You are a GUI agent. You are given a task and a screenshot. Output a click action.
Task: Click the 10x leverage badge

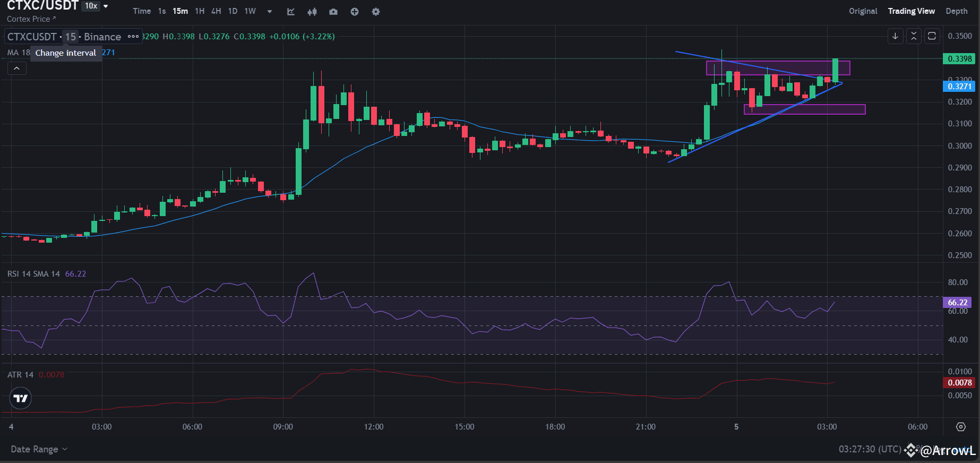coord(91,6)
